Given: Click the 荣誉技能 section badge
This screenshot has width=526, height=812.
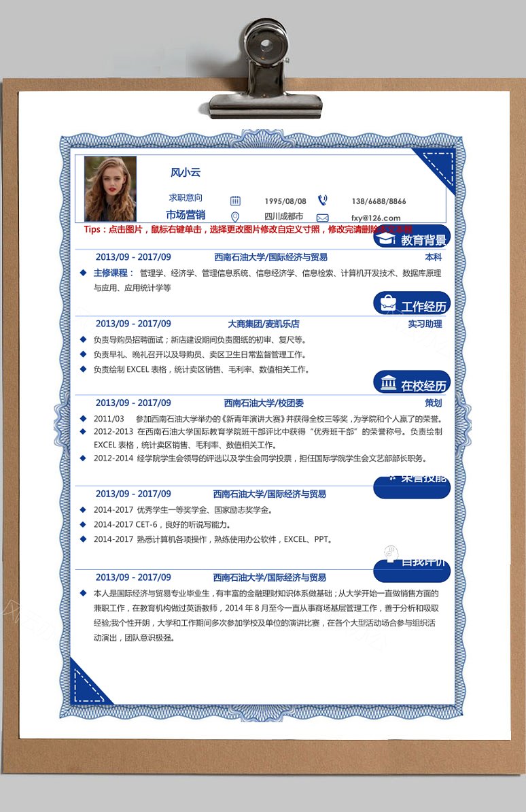Looking at the screenshot, I should click(x=412, y=488).
